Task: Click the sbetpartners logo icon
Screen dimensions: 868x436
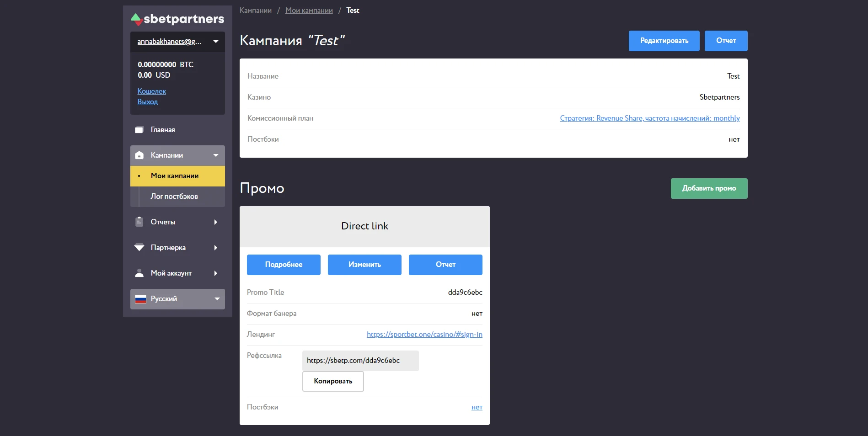Action: (137, 19)
